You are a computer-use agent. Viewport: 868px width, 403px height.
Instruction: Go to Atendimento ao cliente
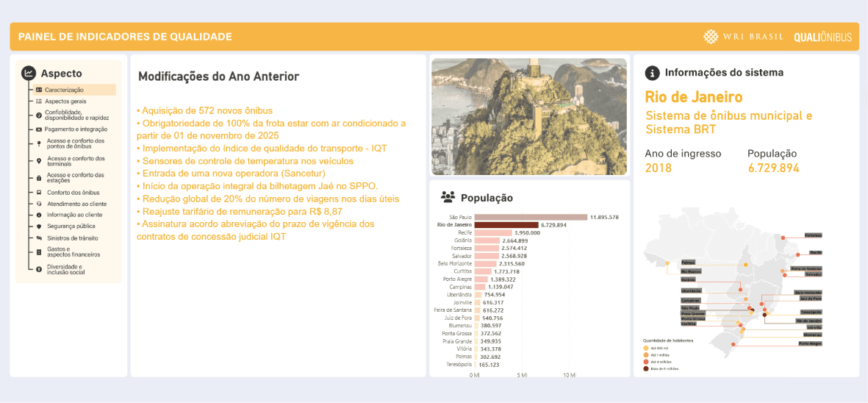76,204
